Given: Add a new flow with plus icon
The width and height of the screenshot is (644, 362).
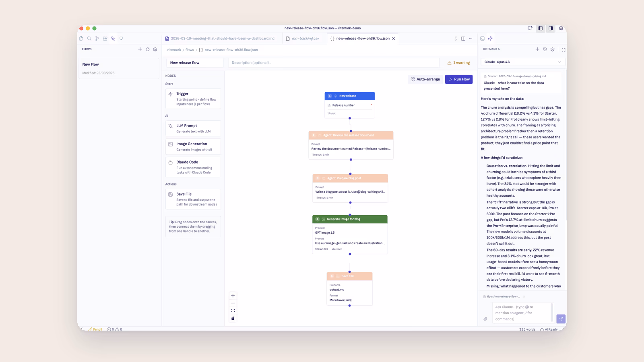Looking at the screenshot, I should (x=140, y=49).
